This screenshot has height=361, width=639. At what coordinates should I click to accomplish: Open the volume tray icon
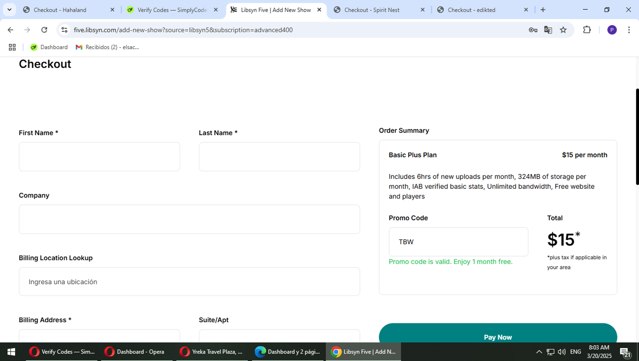coord(562,352)
